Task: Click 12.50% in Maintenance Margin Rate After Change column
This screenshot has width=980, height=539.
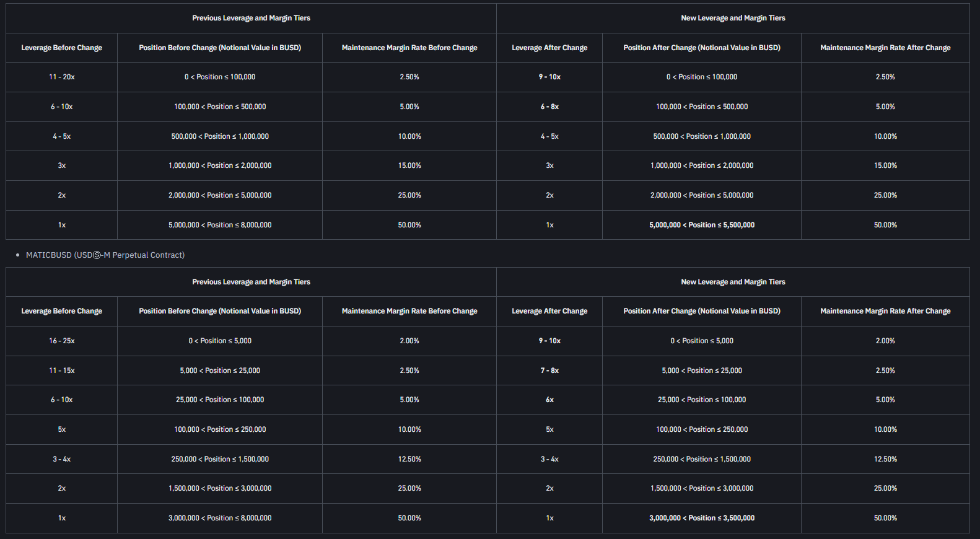Action: (x=885, y=459)
